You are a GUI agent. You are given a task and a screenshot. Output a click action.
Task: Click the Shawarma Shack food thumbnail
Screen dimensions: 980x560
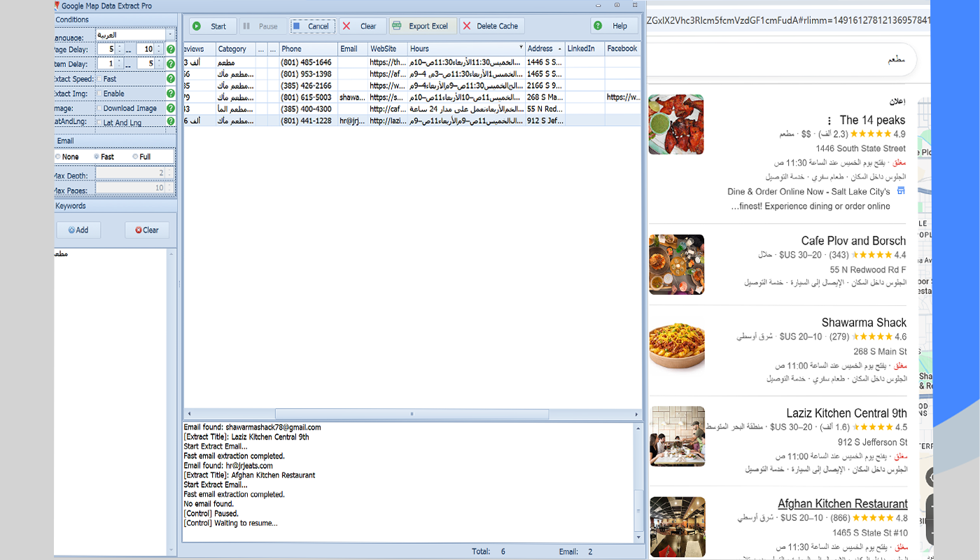(676, 345)
